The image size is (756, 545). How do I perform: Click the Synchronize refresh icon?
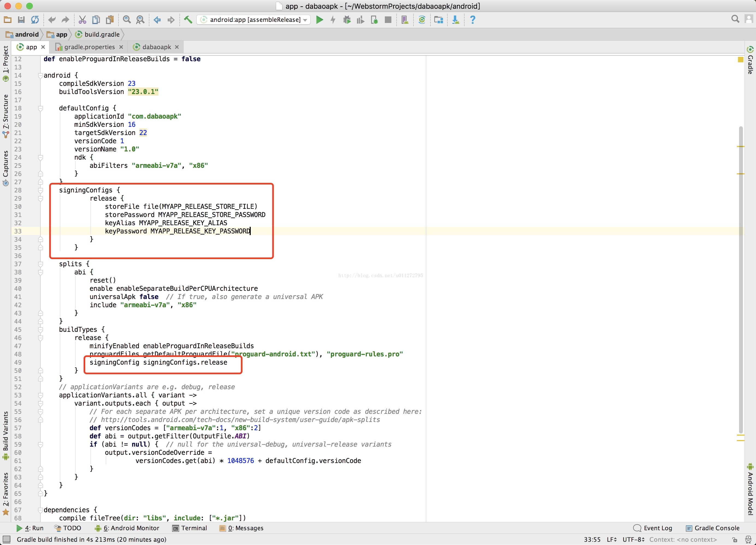click(35, 20)
